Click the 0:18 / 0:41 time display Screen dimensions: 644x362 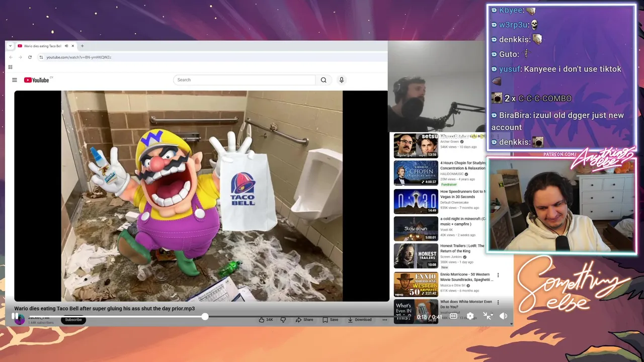coord(429,317)
